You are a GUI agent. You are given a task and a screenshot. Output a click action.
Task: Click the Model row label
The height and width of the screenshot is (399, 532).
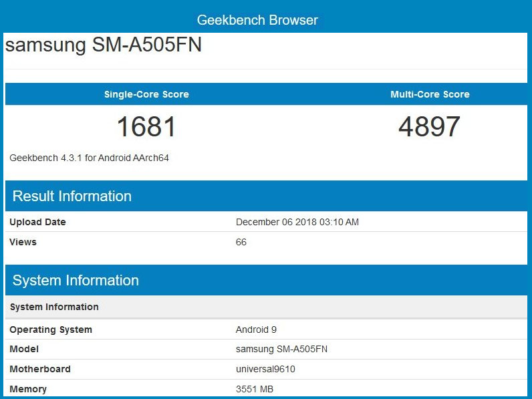pyautogui.click(x=24, y=349)
